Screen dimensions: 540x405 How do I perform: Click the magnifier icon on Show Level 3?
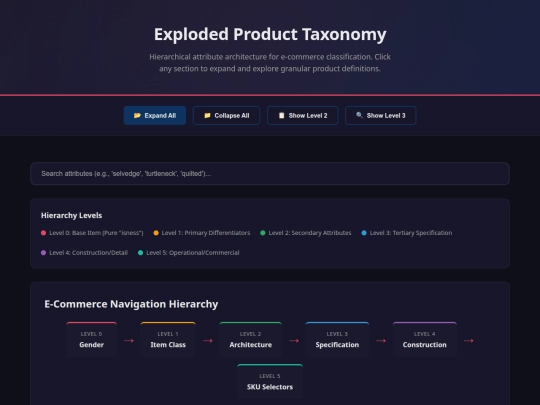(359, 115)
